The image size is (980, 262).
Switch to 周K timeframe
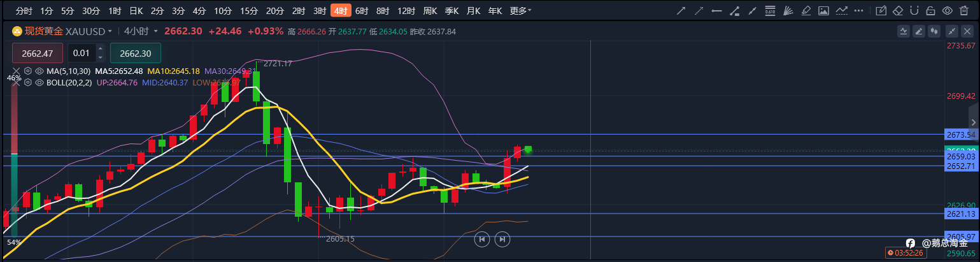coord(430,11)
